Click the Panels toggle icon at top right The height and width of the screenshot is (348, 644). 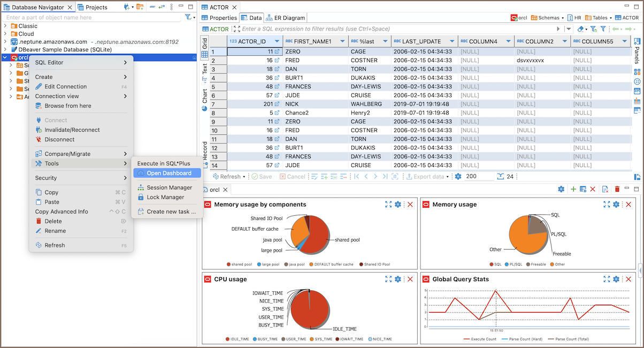637,41
